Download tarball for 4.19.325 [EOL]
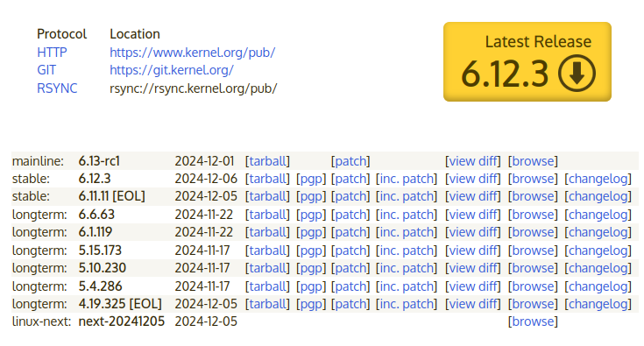Viewport: 644px width, 346px height. pyautogui.click(x=267, y=304)
